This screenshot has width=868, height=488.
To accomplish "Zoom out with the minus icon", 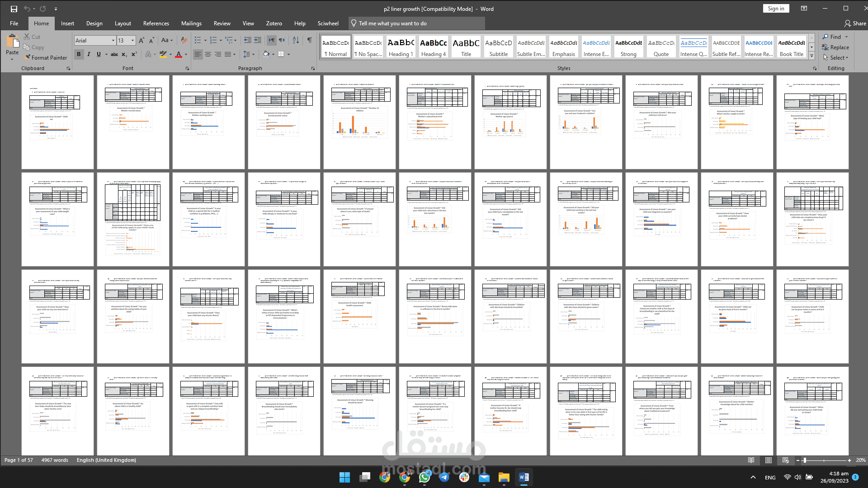I will pos(798,460).
